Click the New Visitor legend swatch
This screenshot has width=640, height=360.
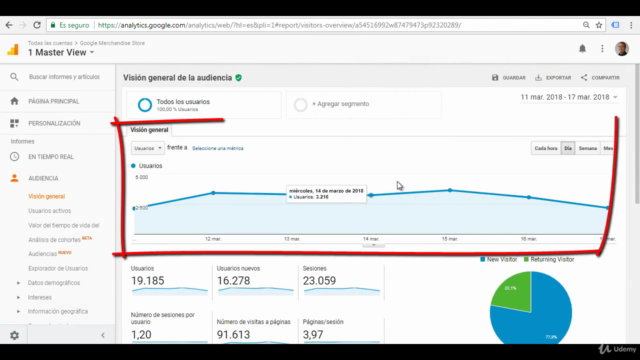point(482,259)
